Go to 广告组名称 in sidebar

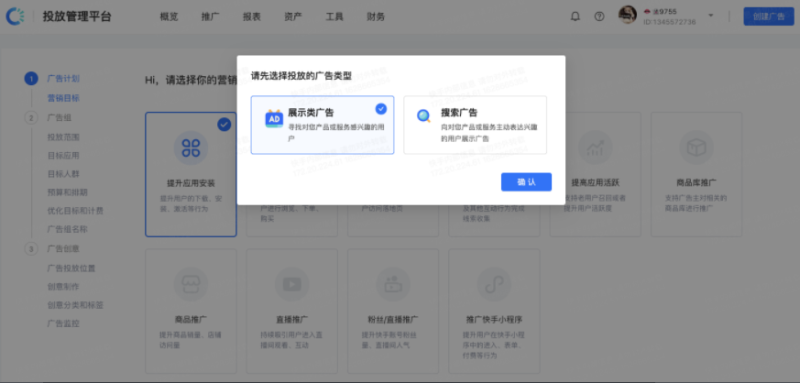(x=67, y=229)
